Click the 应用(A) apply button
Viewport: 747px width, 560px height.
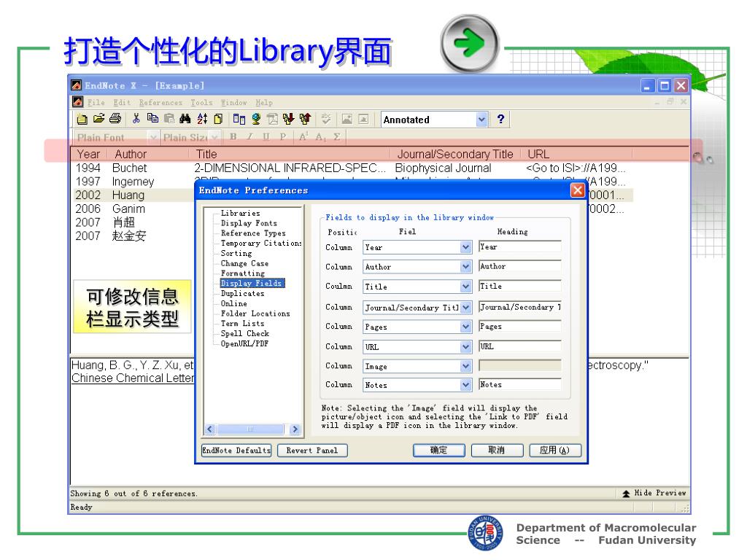(555, 451)
